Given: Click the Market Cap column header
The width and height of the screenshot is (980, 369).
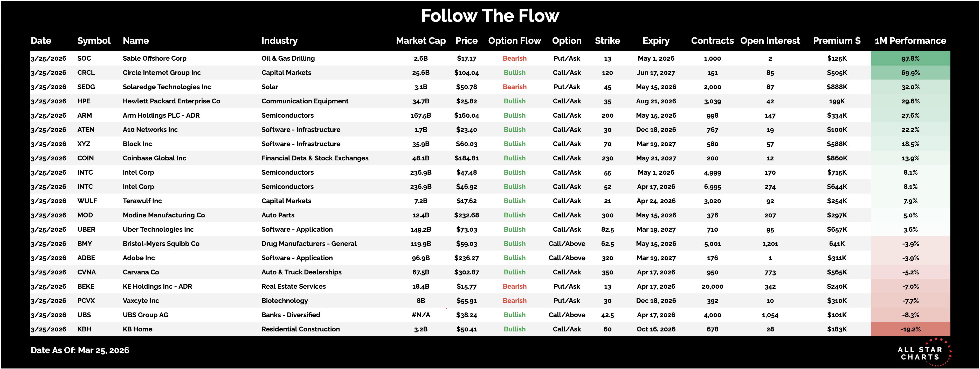Looking at the screenshot, I should coord(420,41).
